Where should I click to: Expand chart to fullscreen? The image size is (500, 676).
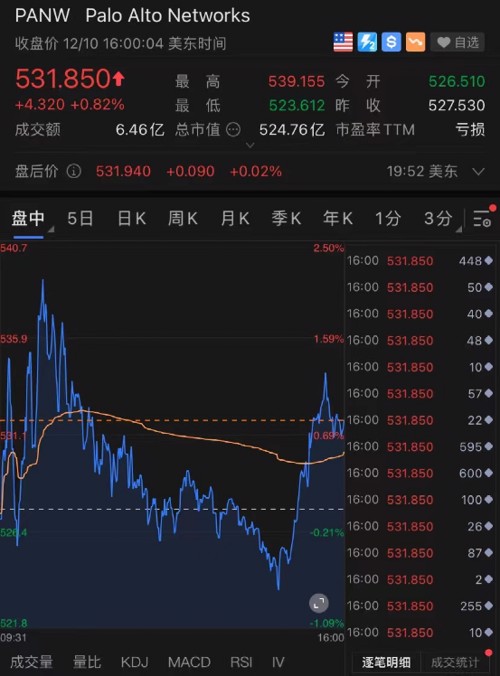point(319,603)
